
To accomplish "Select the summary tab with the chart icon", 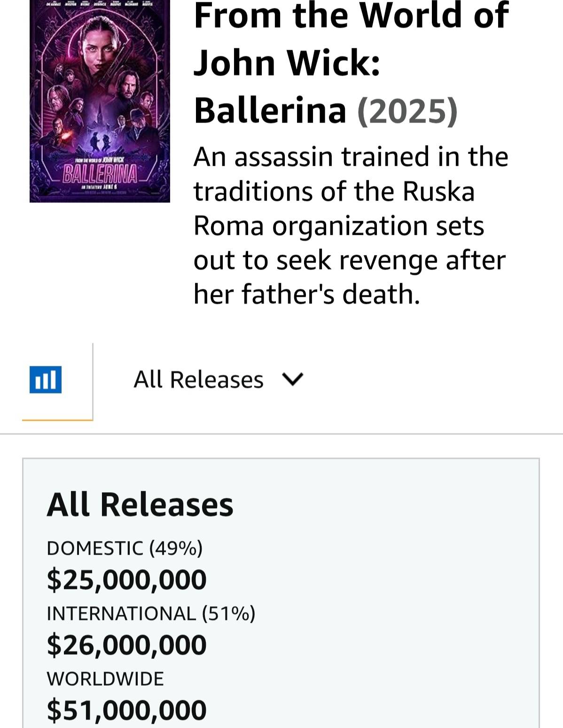I will tap(57, 381).
